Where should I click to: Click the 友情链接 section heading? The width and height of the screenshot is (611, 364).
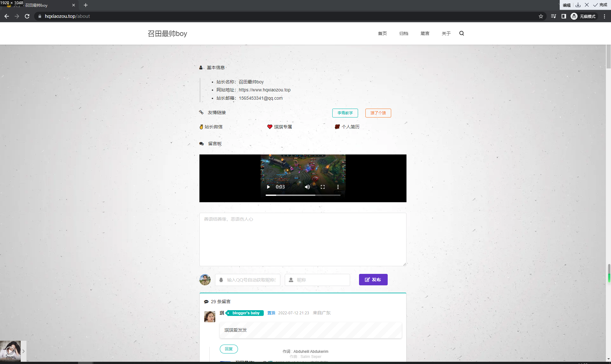coord(217,112)
